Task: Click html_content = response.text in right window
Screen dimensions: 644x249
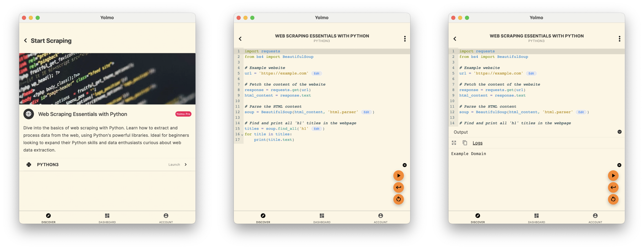Action: (x=492, y=95)
